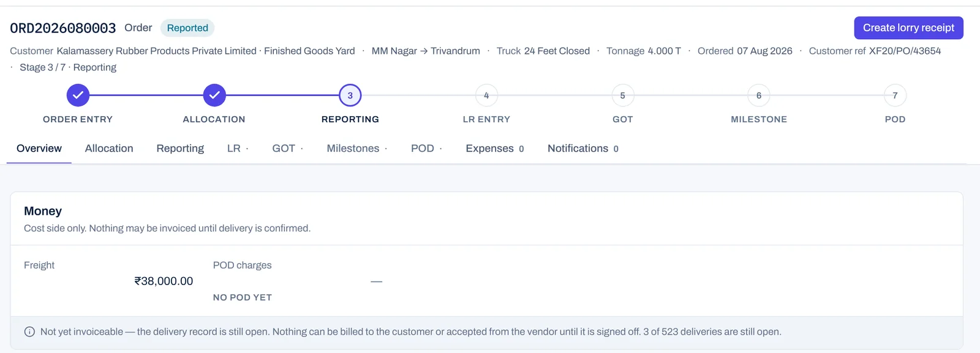This screenshot has height=353, width=980.
Task: Click the Order Entry checkmark step circle
Action: [x=78, y=95]
